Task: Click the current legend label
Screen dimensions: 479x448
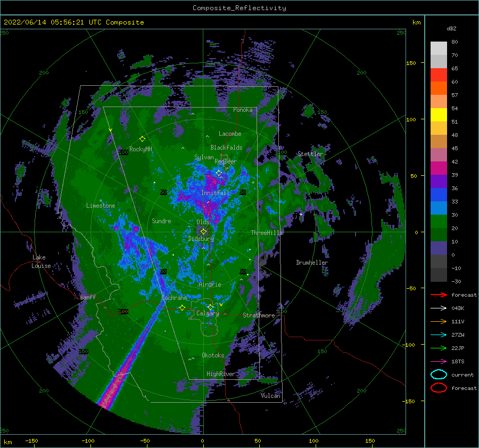Action: (463, 374)
